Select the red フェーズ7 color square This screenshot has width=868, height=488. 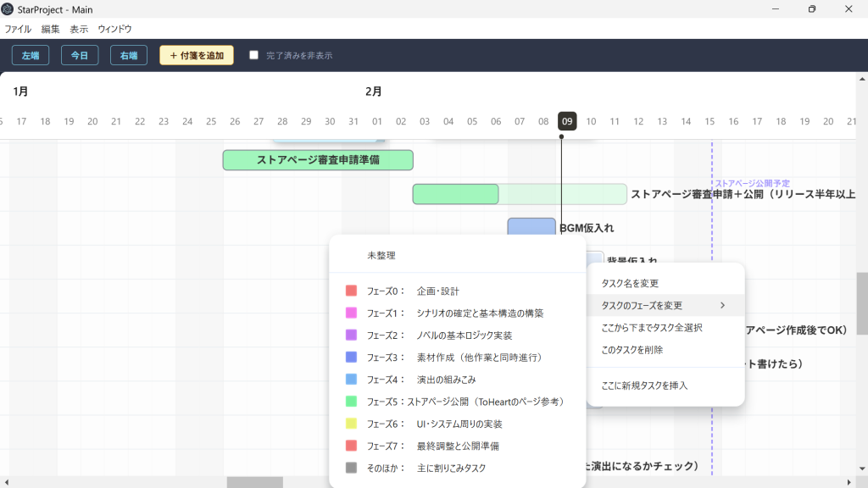point(351,446)
